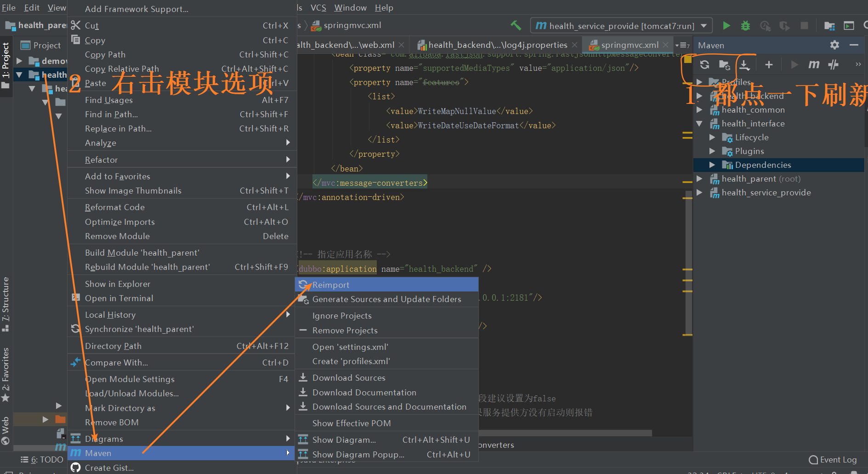
Task: Expand health_service_provide Maven node
Action: (x=699, y=193)
